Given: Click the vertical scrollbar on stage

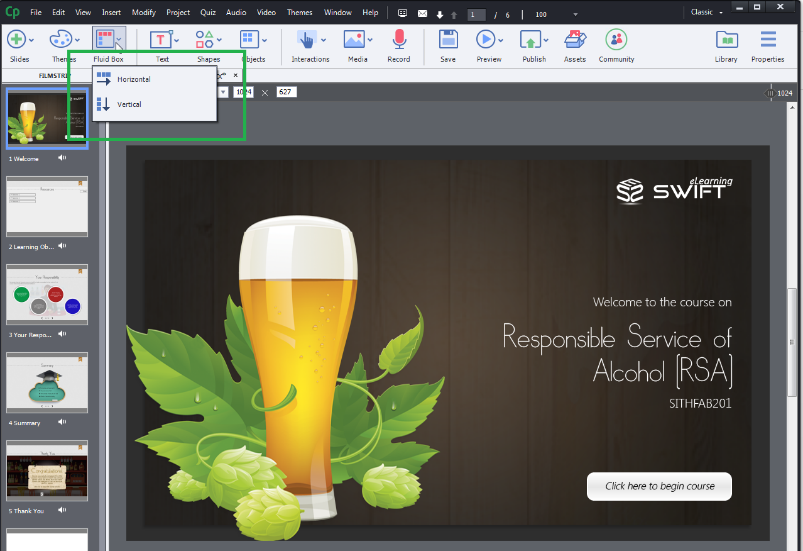Looking at the screenshot, I should (792, 342).
